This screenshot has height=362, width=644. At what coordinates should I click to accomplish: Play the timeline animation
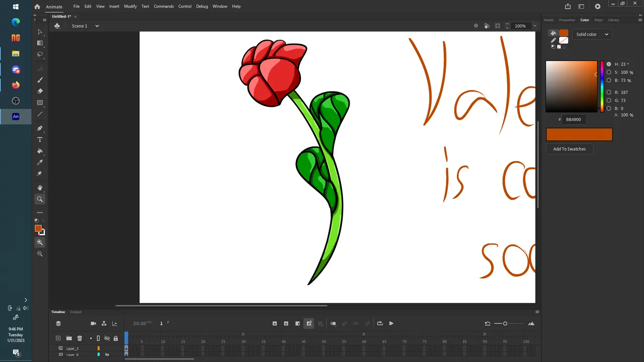pyautogui.click(x=391, y=323)
